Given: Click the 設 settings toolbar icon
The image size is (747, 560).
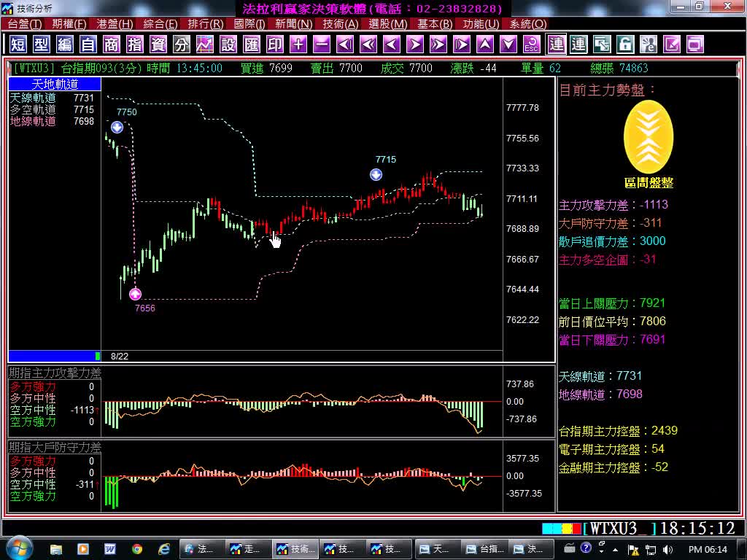Looking at the screenshot, I should click(228, 44).
